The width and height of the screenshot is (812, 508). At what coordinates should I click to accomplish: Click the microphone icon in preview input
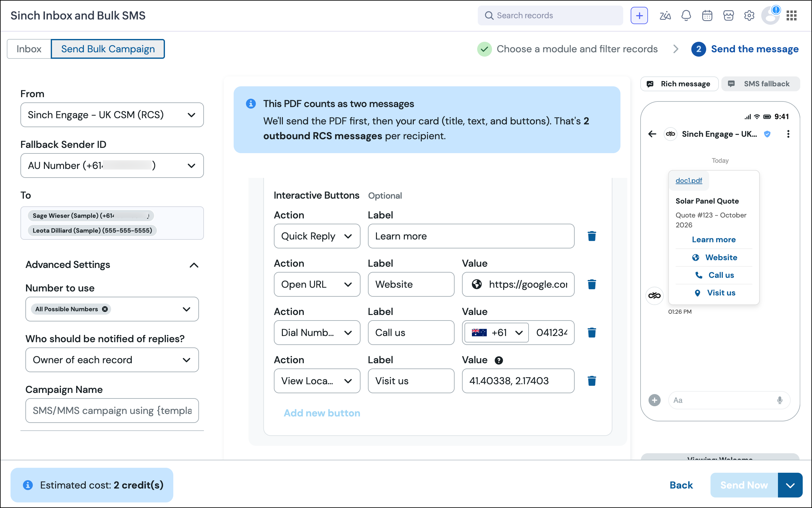[780, 400]
